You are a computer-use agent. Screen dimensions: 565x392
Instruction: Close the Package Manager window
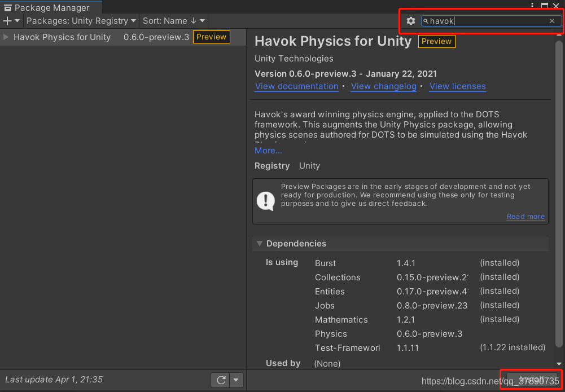[556, 6]
